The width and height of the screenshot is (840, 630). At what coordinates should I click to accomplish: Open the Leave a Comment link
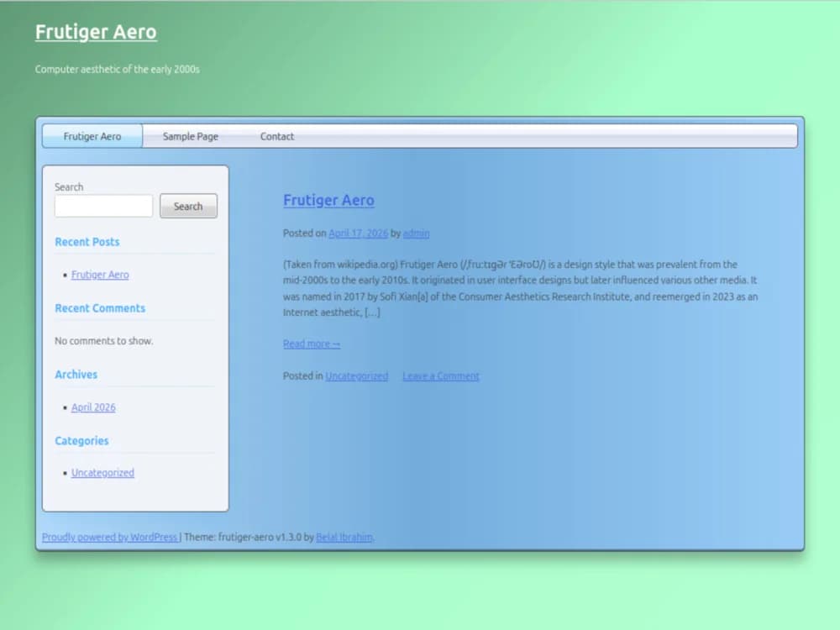440,376
